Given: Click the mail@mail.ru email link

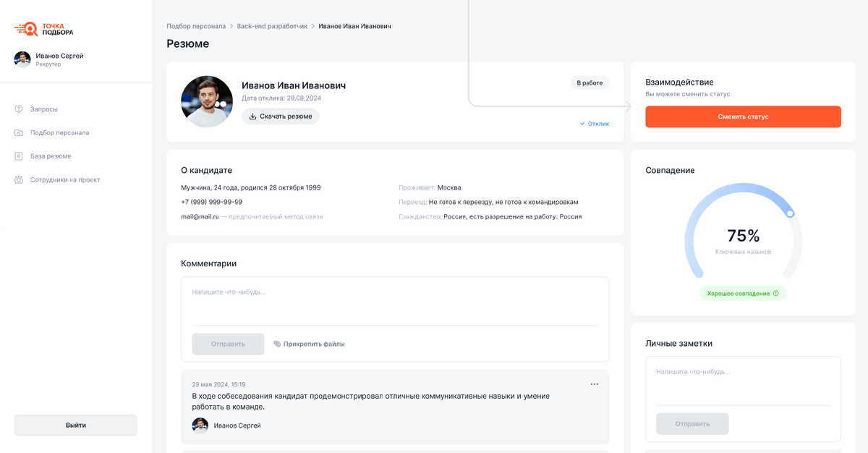Looking at the screenshot, I should tap(200, 216).
